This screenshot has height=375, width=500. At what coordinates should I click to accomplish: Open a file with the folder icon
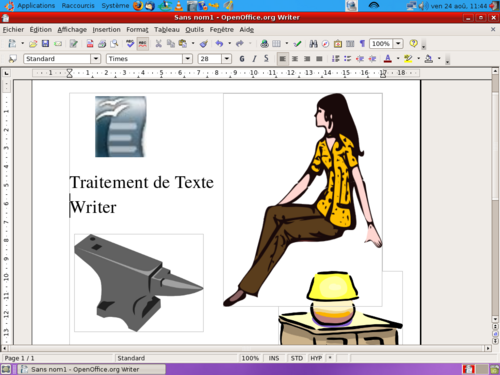33,44
